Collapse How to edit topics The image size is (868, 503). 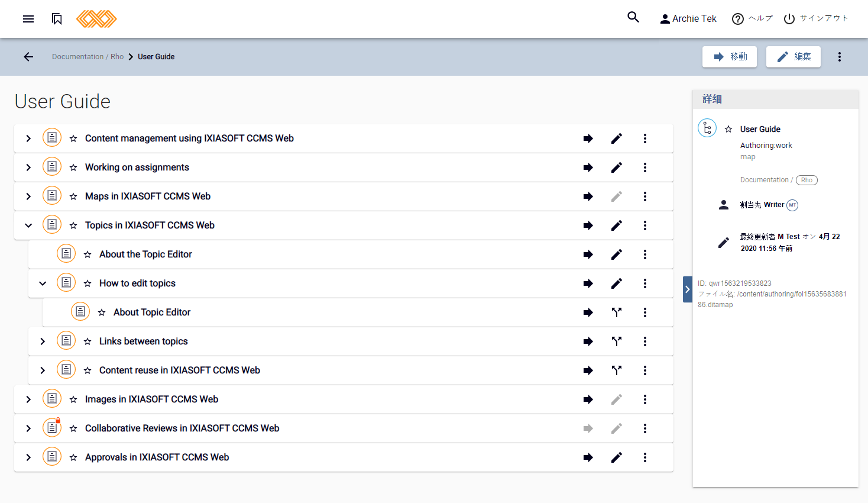43,283
